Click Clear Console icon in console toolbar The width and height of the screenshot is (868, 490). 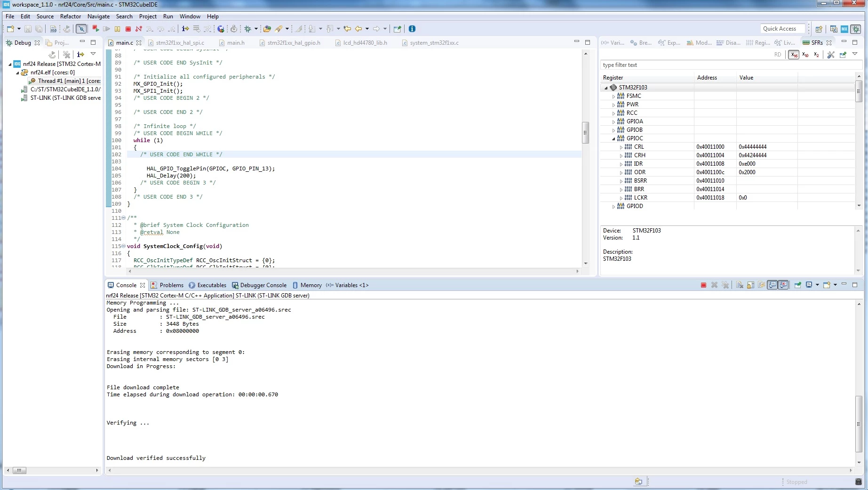click(x=740, y=285)
